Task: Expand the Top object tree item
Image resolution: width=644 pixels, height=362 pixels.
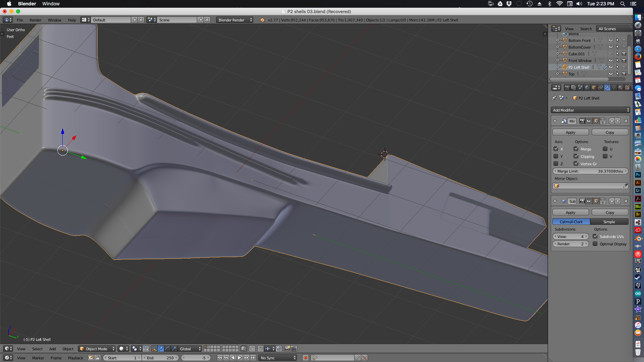Action: click(558, 74)
